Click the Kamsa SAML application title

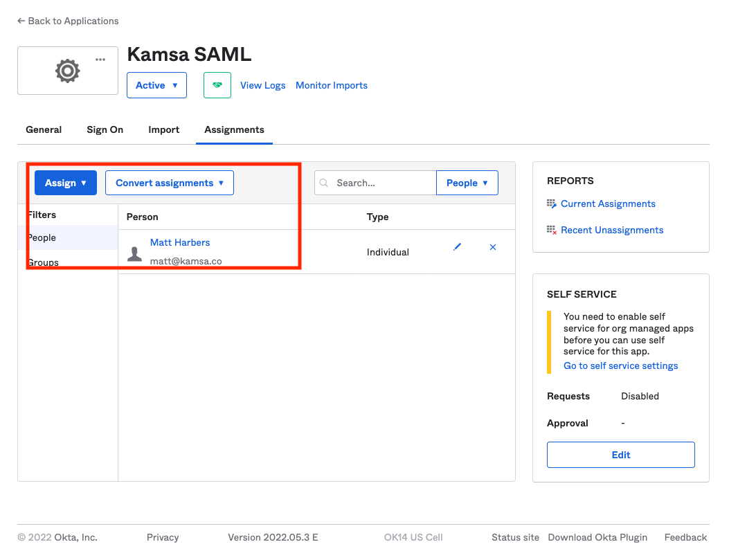(189, 54)
